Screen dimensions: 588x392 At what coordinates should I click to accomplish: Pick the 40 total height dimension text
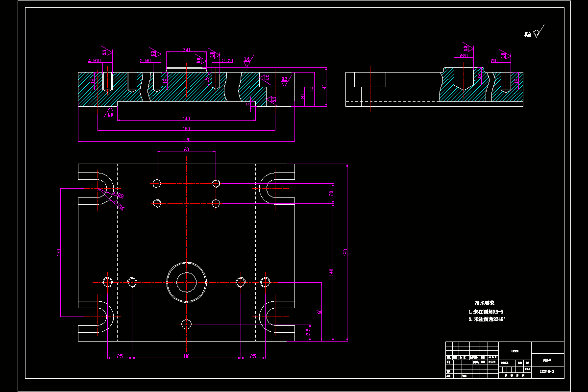click(324, 87)
